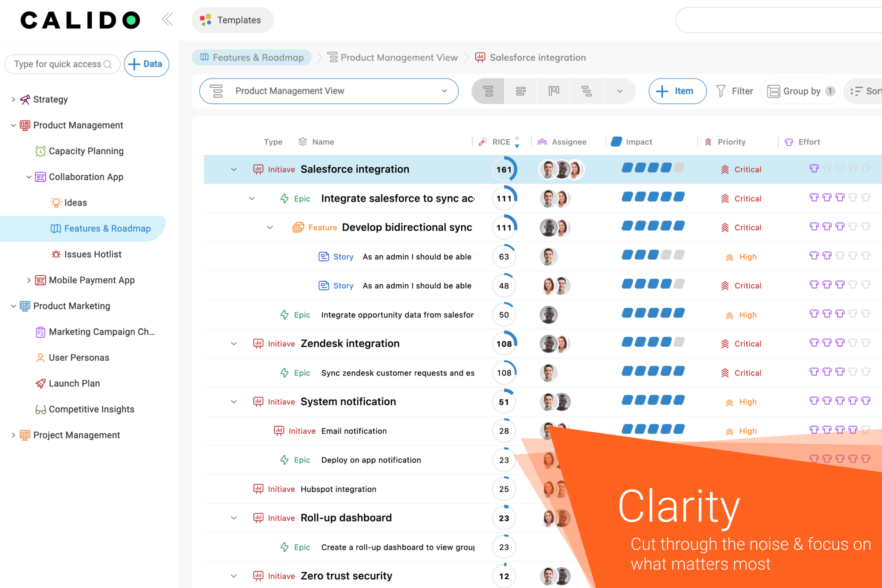
Task: Click the Product Management View breadcrumb
Action: pos(399,57)
